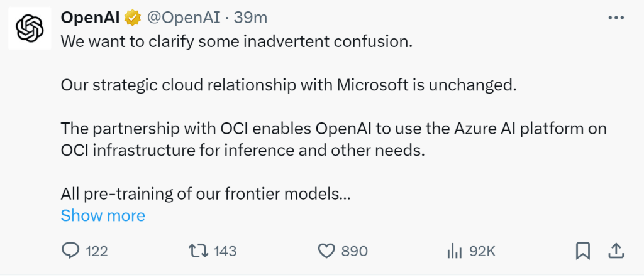
Task: Click the 143 reposts count
Action: click(x=225, y=251)
